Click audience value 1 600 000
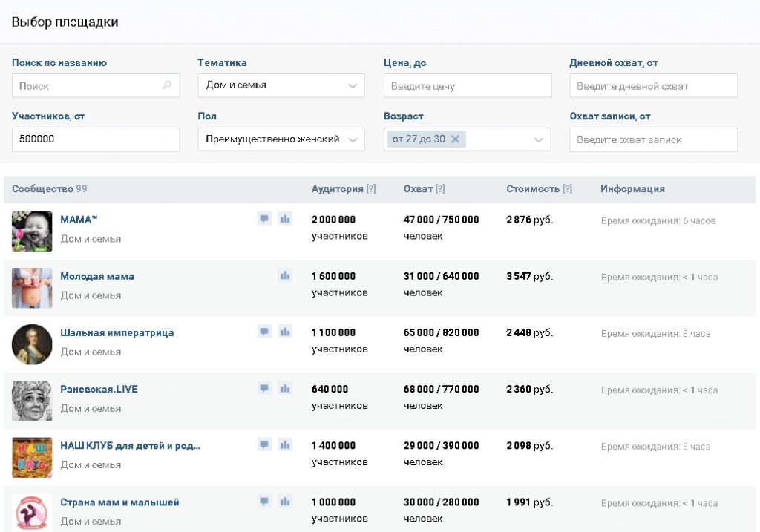 click(333, 276)
